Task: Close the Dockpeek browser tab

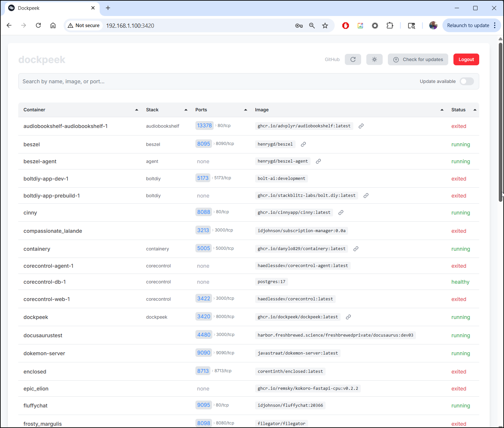Action: (x=93, y=8)
